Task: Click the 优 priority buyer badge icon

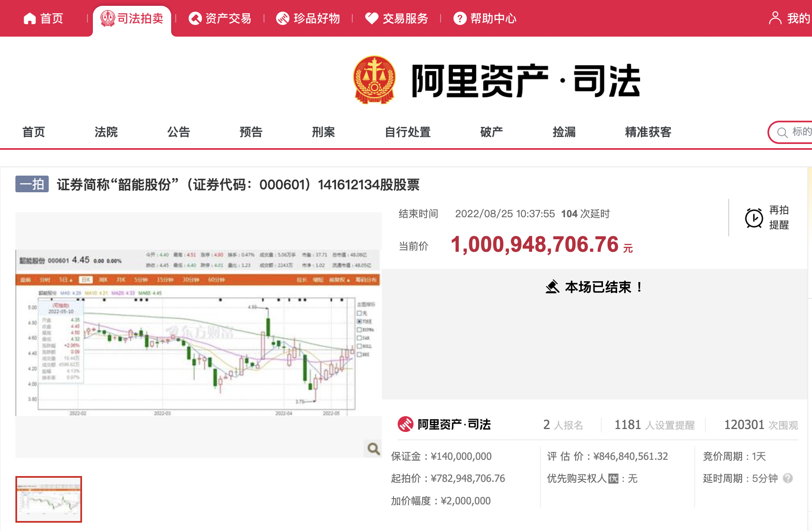Action: click(613, 479)
